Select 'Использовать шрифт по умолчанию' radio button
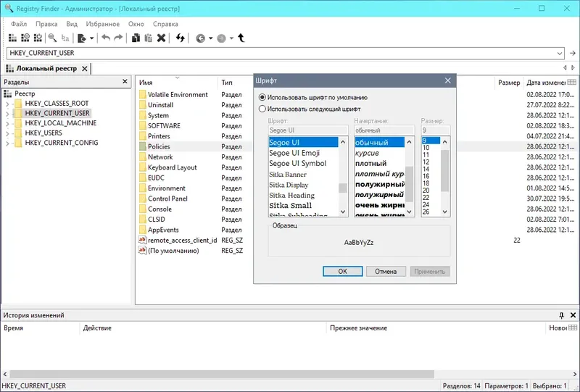This screenshot has height=392, width=580. coord(262,98)
